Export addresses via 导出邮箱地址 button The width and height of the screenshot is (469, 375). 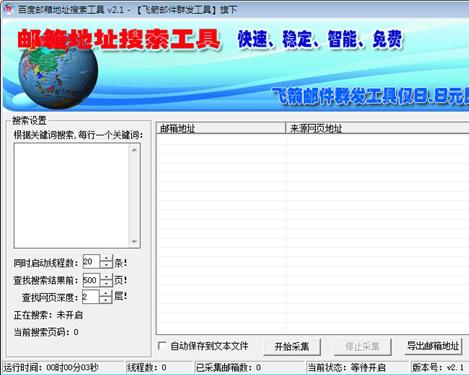tap(433, 346)
